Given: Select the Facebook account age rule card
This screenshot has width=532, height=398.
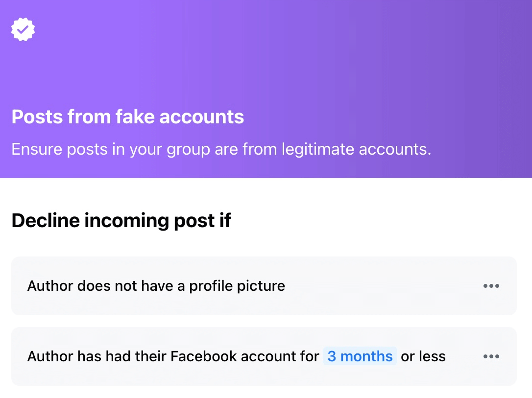Looking at the screenshot, I should click(264, 356).
